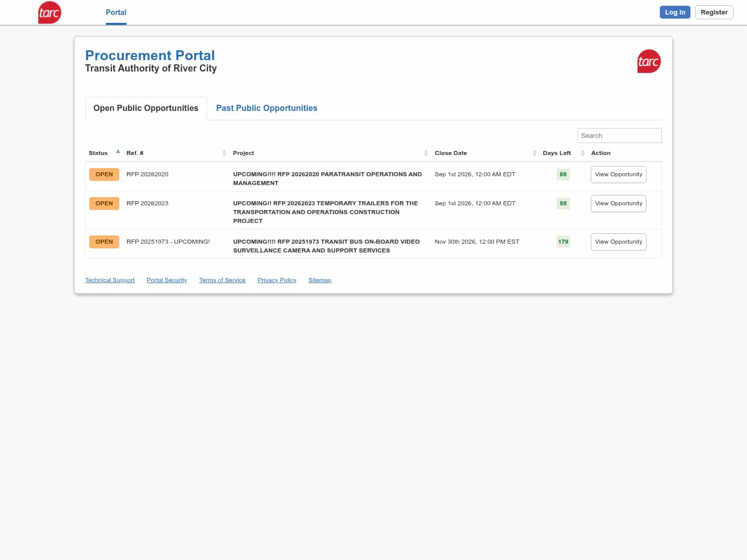This screenshot has width=747, height=560.
Task: Click the TARC logo in the top navigation bar
Action: [x=50, y=12]
